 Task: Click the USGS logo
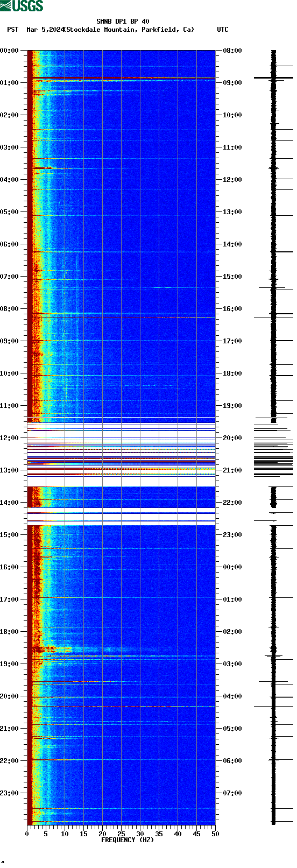click(x=22, y=6)
